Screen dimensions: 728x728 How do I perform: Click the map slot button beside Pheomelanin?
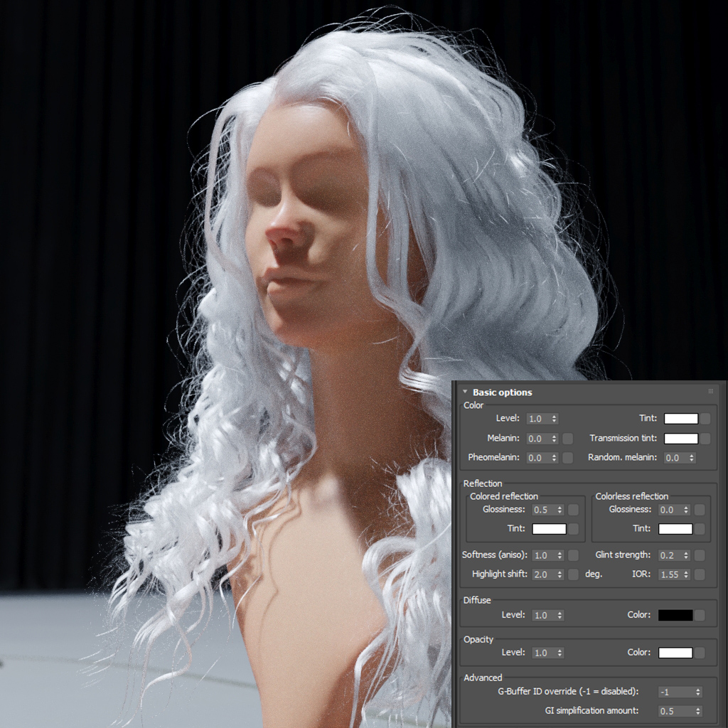point(567,458)
